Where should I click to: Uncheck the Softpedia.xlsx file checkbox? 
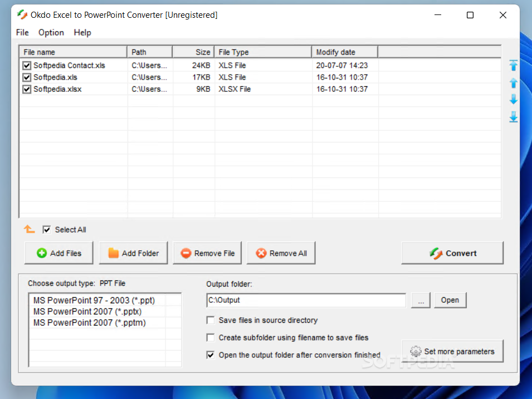pyautogui.click(x=27, y=89)
